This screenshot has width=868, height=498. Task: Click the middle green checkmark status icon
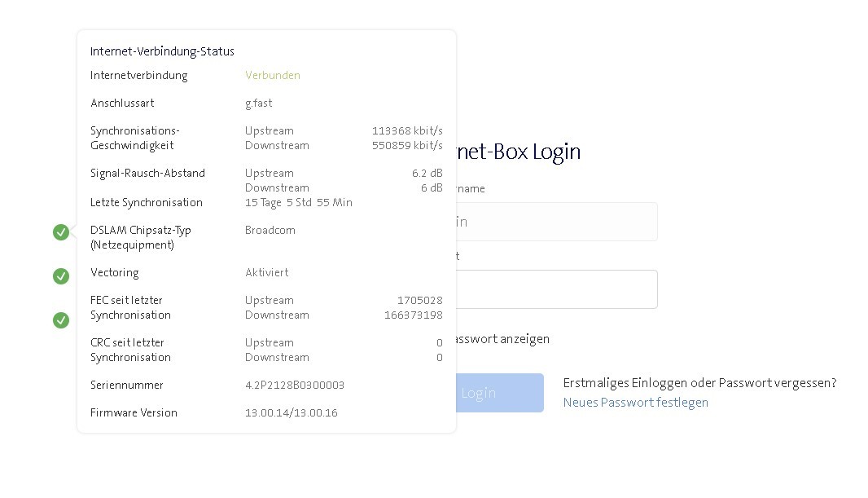pos(61,276)
